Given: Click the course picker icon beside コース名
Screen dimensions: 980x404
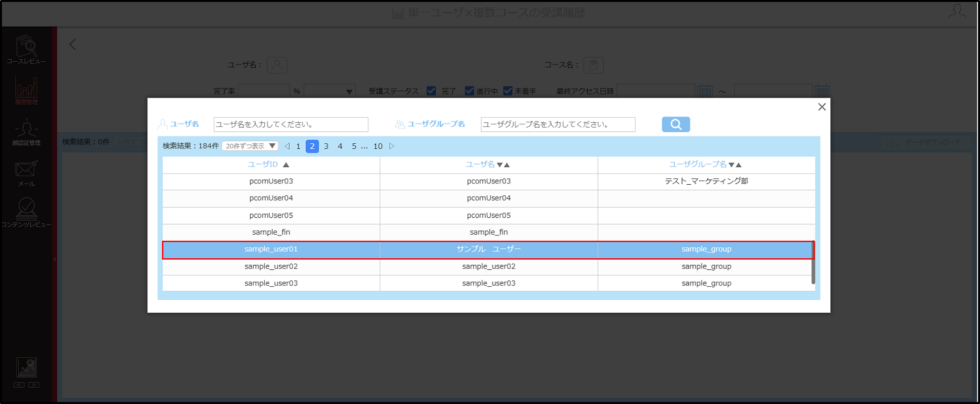Looking at the screenshot, I should [593, 65].
